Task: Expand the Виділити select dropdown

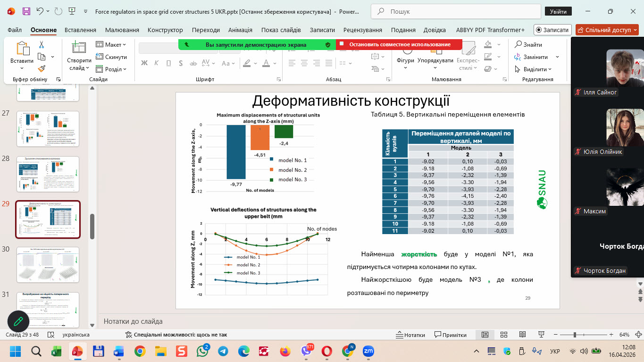Action: click(537, 69)
